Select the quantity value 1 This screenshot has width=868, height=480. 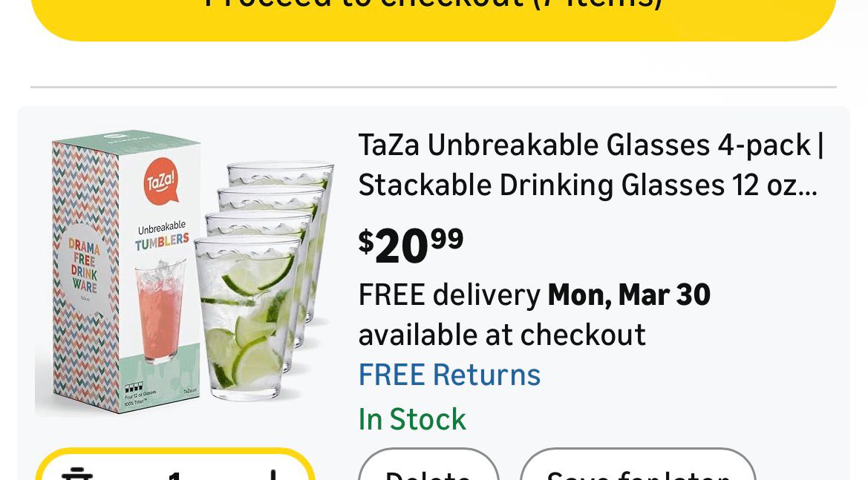174,475
